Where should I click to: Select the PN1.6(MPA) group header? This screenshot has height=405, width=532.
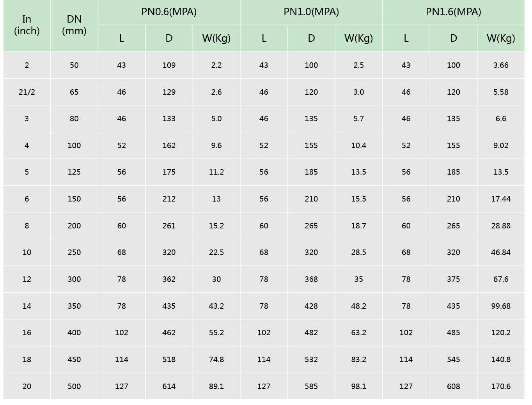(x=453, y=12)
